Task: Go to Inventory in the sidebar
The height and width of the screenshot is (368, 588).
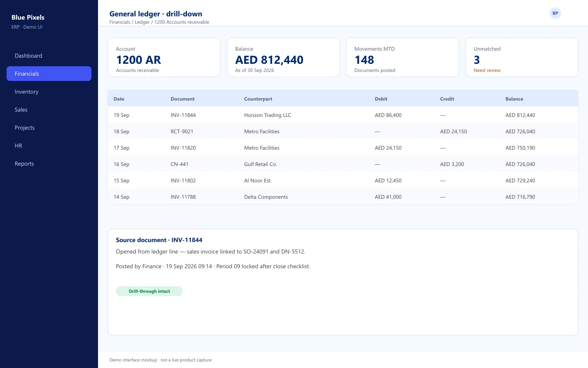Action: (49, 92)
